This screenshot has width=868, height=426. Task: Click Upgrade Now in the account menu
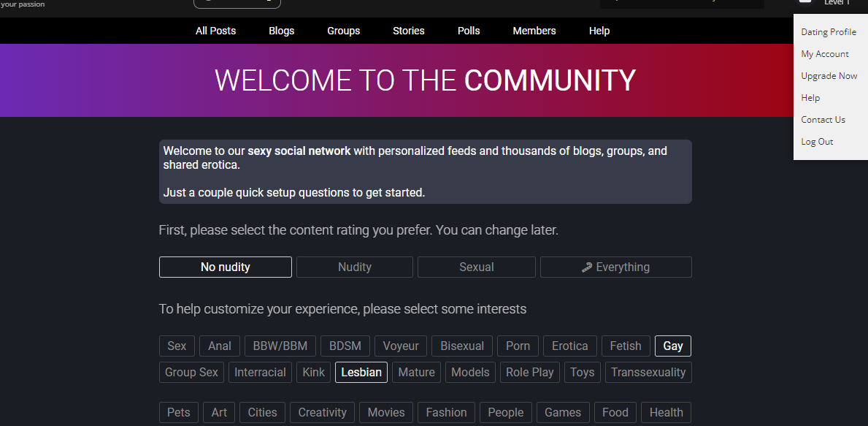point(829,76)
